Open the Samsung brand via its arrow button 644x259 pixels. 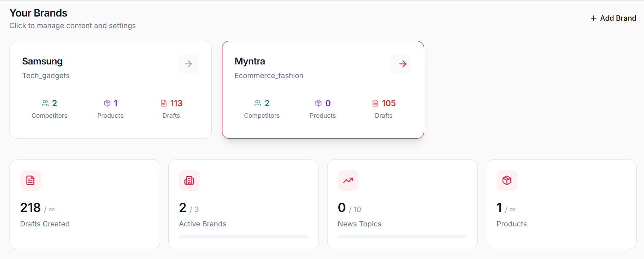(x=189, y=64)
